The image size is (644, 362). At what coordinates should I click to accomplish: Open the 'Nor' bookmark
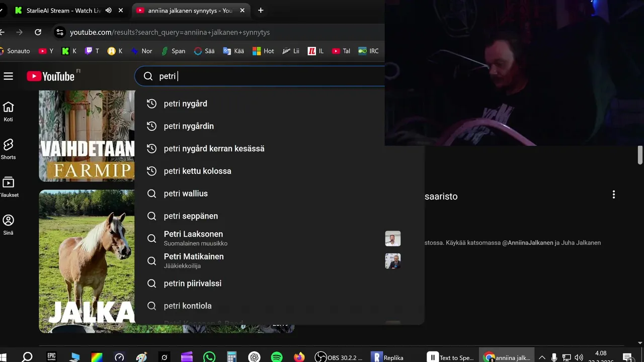[x=141, y=51]
